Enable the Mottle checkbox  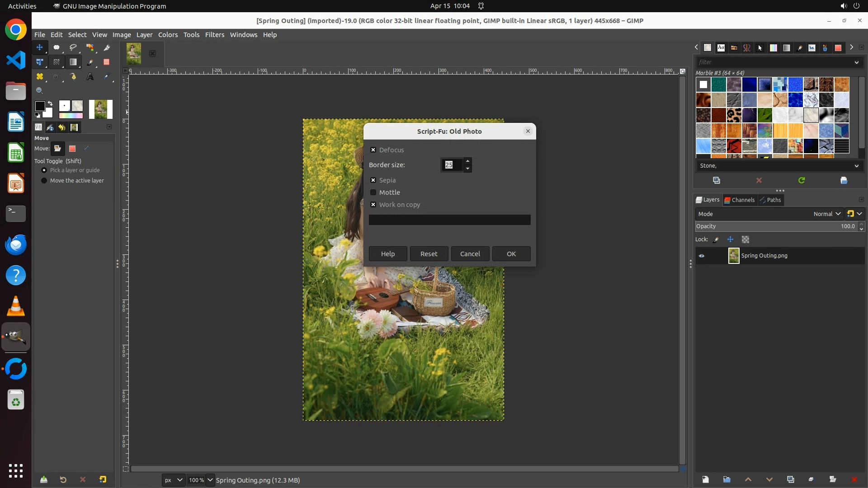click(x=373, y=192)
